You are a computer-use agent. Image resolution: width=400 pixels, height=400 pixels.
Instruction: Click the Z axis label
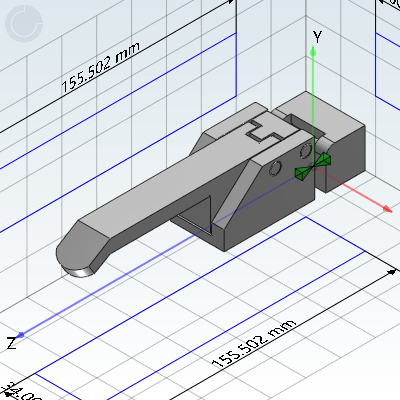[x=11, y=343]
